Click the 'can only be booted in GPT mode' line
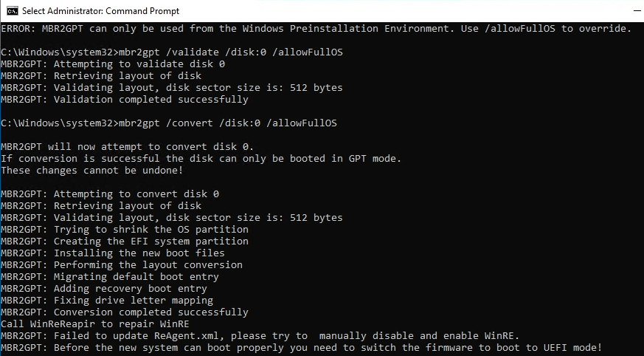This screenshot has height=356, width=644. click(201, 159)
